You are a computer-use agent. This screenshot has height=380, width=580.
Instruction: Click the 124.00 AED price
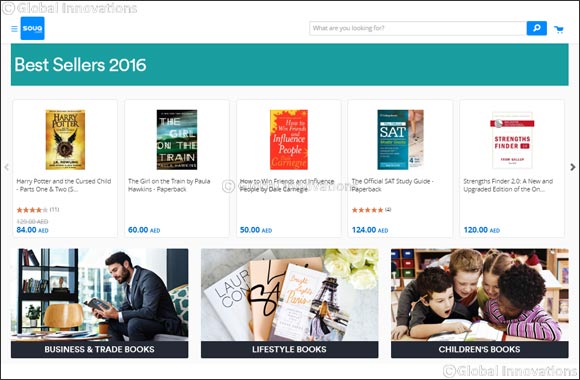coord(370,230)
